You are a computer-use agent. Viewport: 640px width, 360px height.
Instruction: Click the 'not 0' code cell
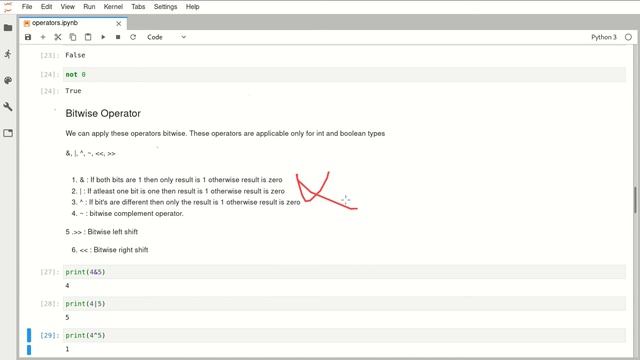point(344,75)
